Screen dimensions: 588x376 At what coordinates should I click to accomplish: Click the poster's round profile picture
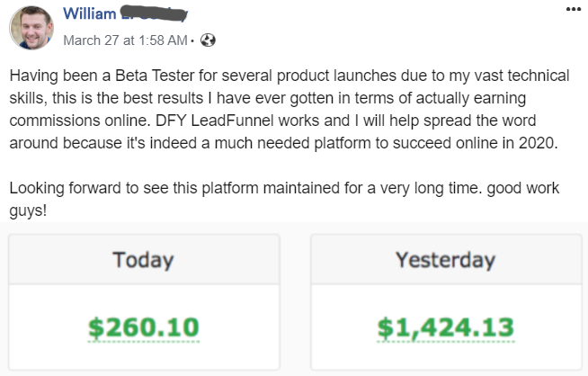point(31,27)
